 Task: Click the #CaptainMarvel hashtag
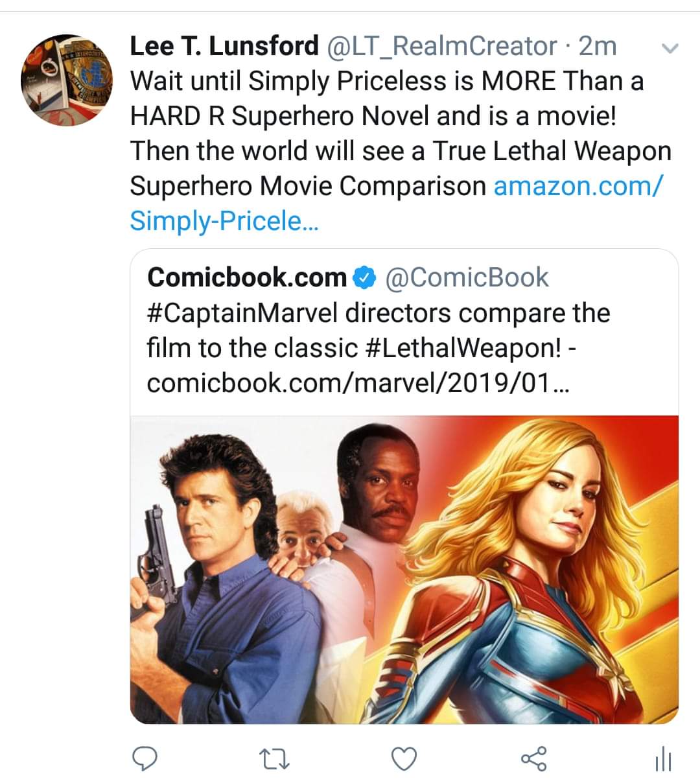(x=244, y=313)
